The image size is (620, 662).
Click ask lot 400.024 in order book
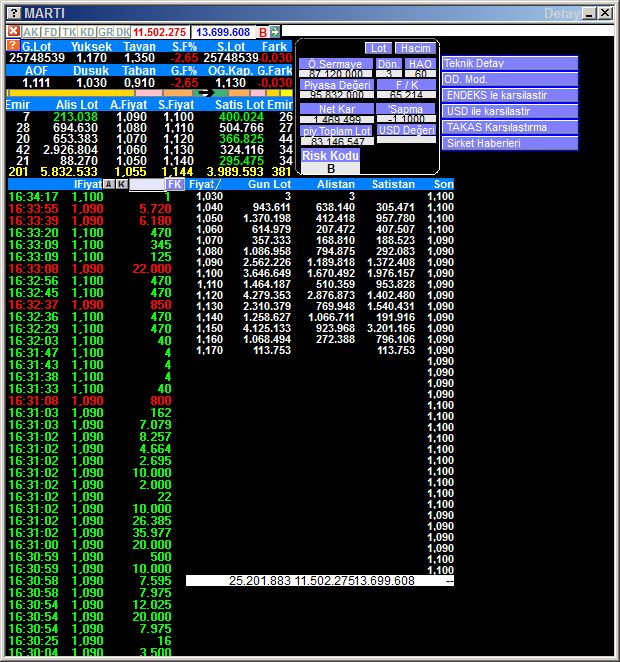tap(241, 117)
